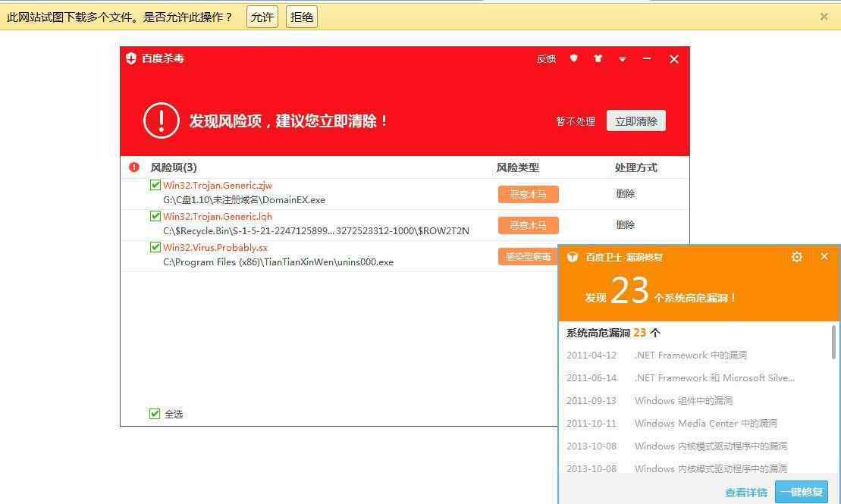Click the vulnerability list scrollbar in Guard popup

coord(833,342)
